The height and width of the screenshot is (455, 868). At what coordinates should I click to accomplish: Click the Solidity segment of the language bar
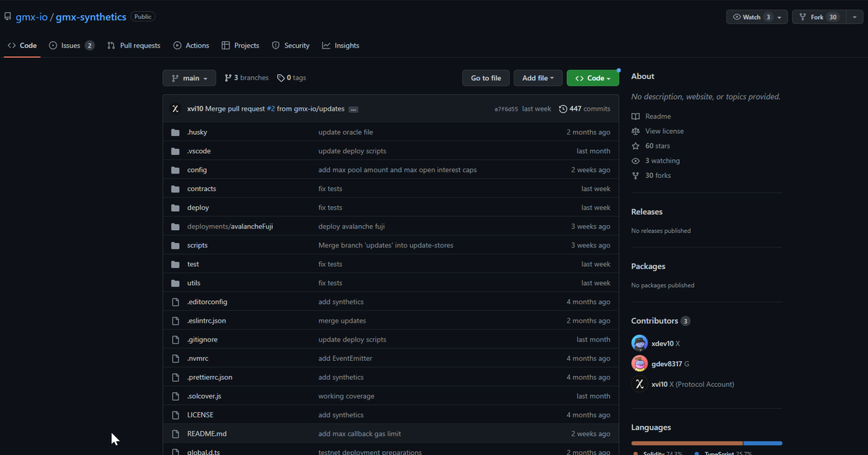point(686,443)
